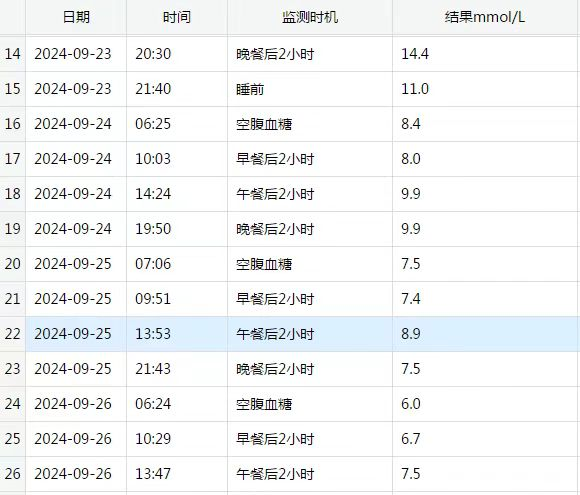Select row number 26
Viewport: 580px width, 495px height.
(x=13, y=474)
